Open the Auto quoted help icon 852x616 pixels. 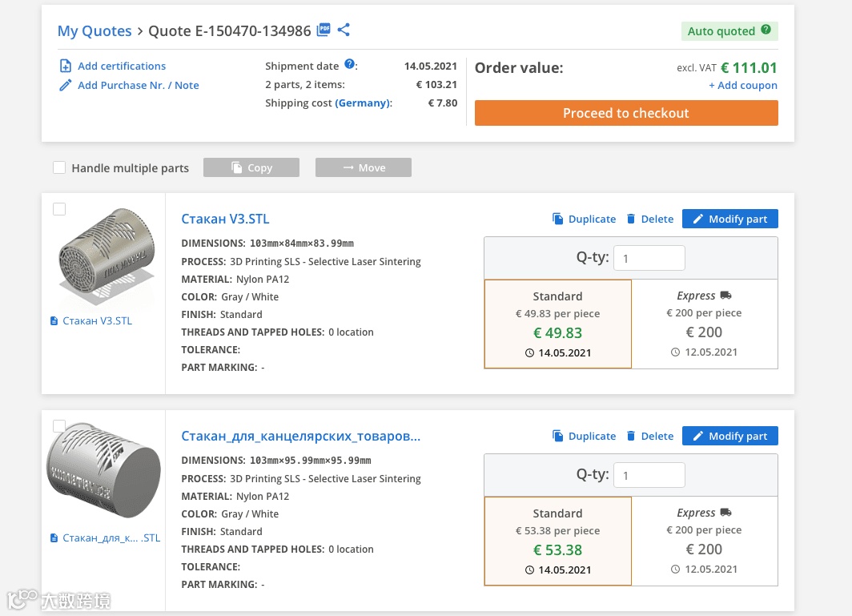[x=766, y=30]
